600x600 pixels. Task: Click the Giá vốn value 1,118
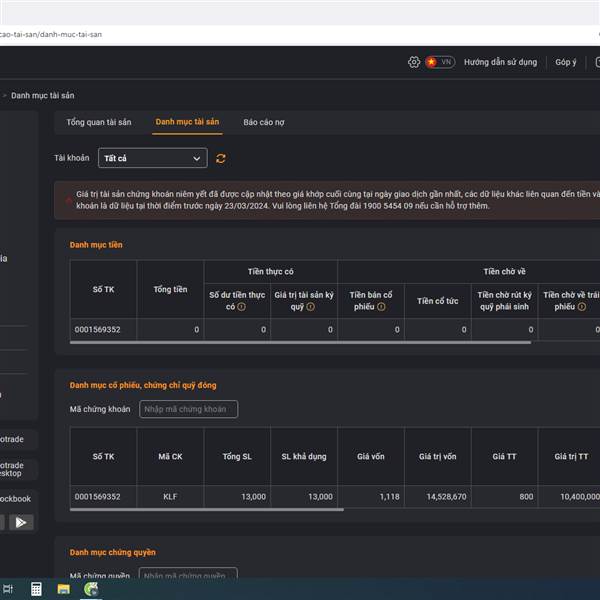(x=390, y=497)
